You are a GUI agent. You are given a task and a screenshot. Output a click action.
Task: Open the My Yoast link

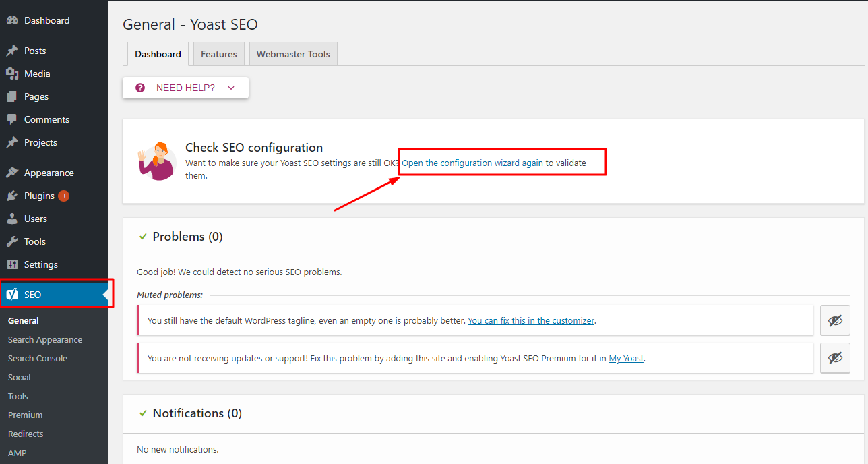tap(626, 359)
